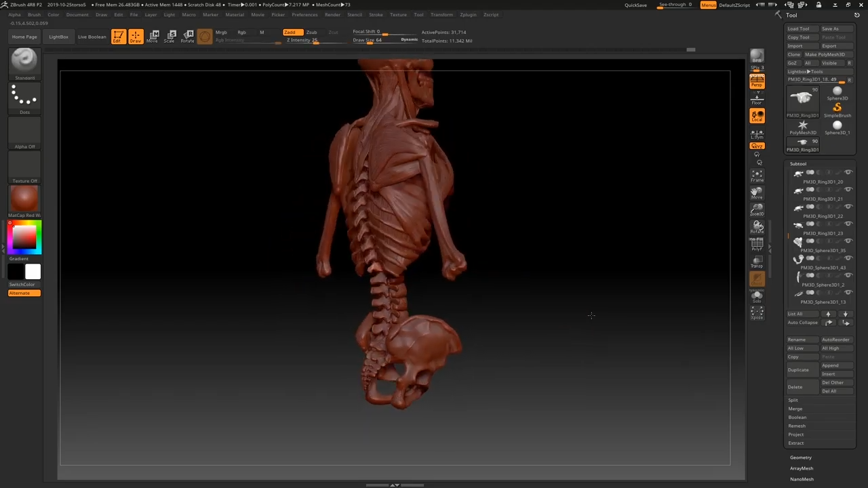Open the Brush menu

(x=34, y=14)
